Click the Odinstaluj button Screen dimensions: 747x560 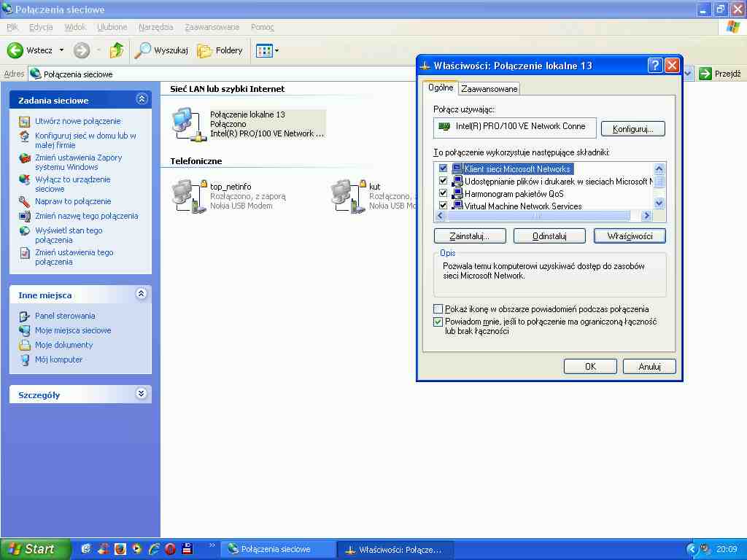[x=549, y=236]
